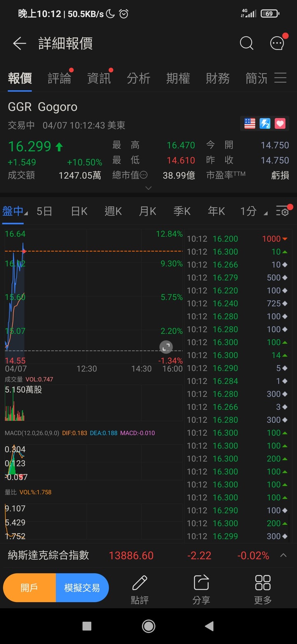
Task: Tap the current price 16.299
Action: [30, 146]
